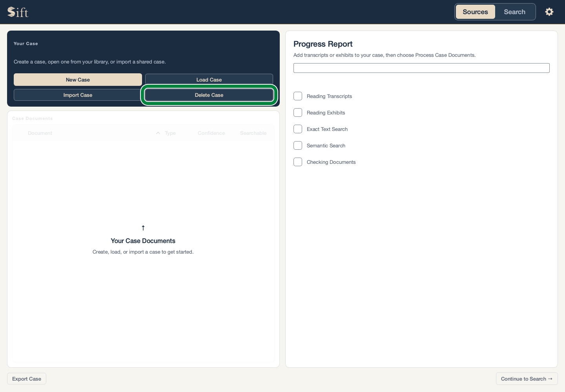
Task: Click the Delete Case button
Action: point(209,95)
